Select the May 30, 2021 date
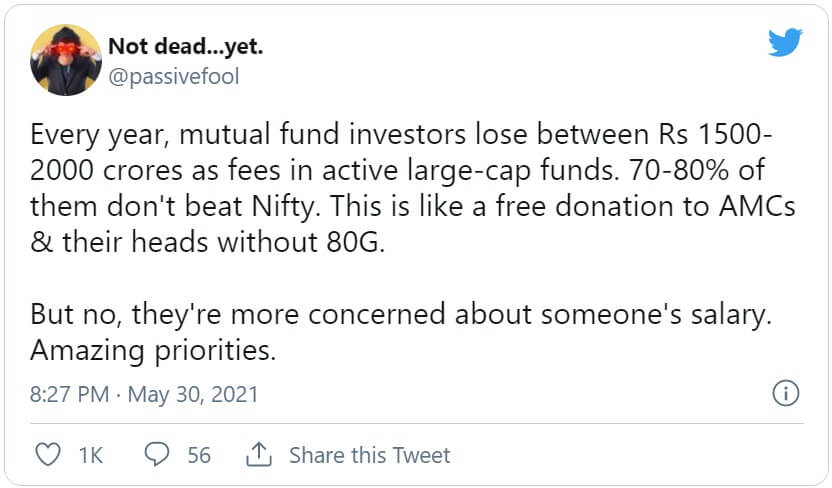This screenshot has width=832, height=488. click(192, 394)
